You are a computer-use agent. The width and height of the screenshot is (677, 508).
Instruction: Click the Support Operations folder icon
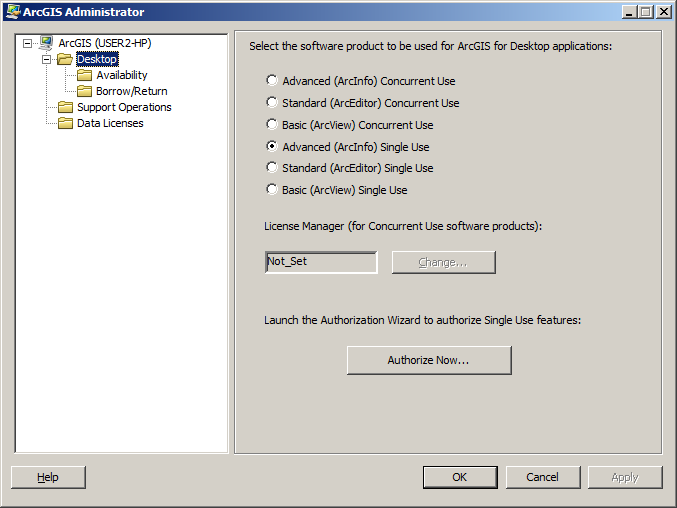pyautogui.click(x=65, y=107)
